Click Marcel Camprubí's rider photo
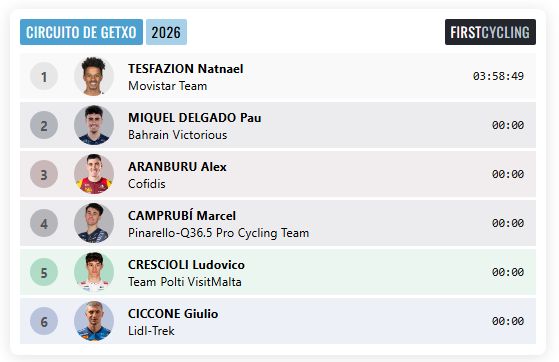Image resolution: width=559 pixels, height=362 pixels. point(94,223)
